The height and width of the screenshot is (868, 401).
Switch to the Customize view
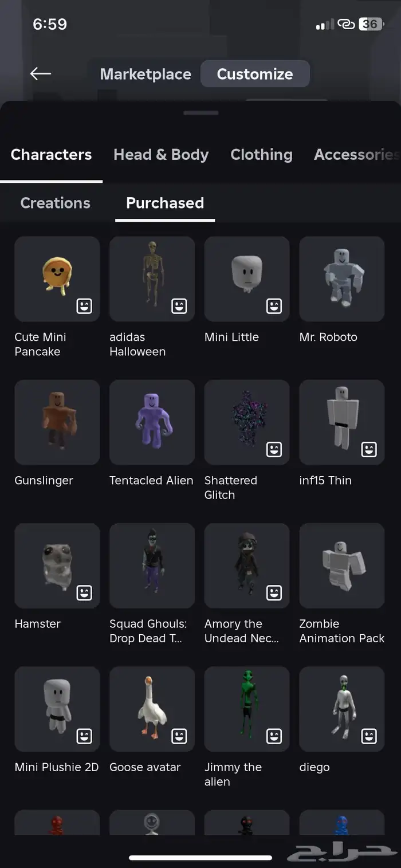coord(255,74)
